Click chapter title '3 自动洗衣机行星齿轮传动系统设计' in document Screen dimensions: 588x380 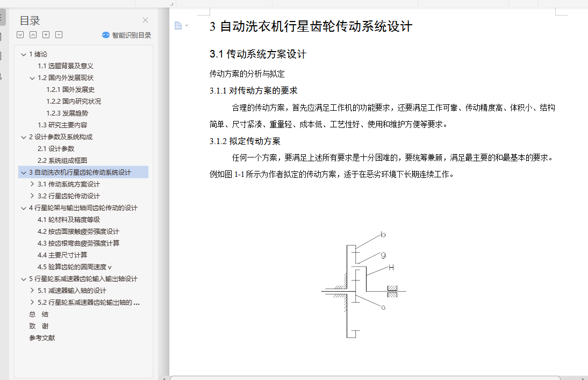[x=311, y=26]
